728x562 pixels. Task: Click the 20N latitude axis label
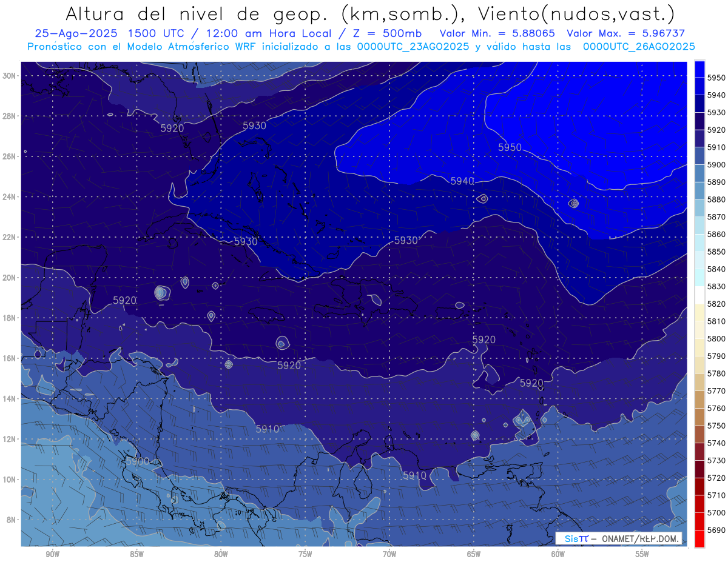9,278
